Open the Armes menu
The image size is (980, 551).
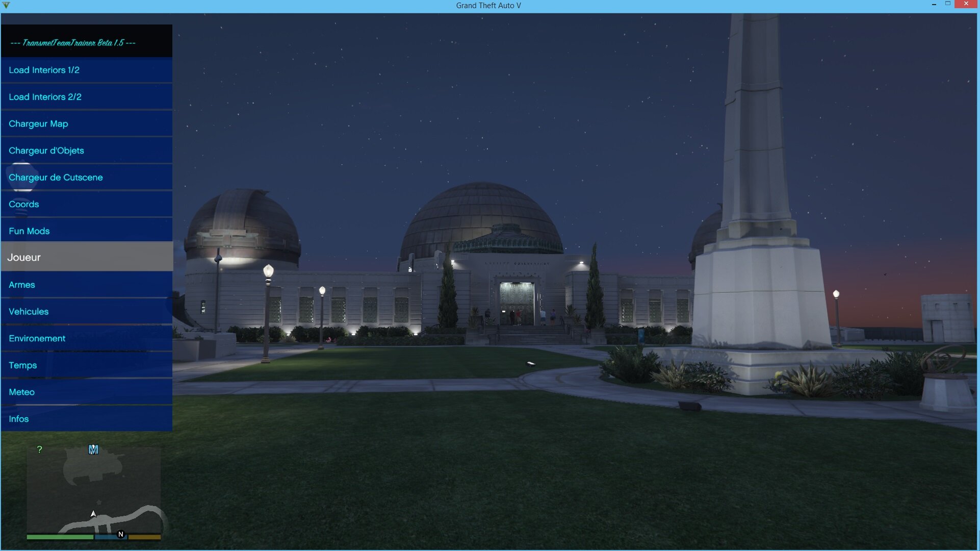point(87,285)
